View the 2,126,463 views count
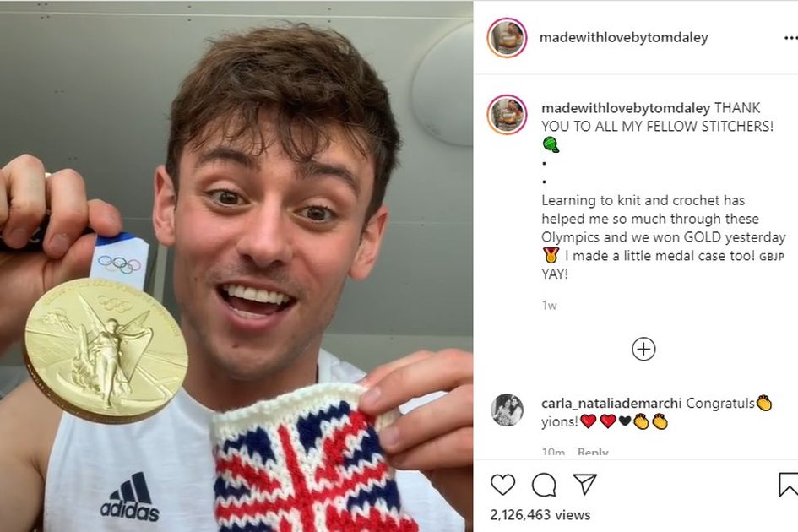Viewport: 798px width, 532px height. click(x=540, y=515)
